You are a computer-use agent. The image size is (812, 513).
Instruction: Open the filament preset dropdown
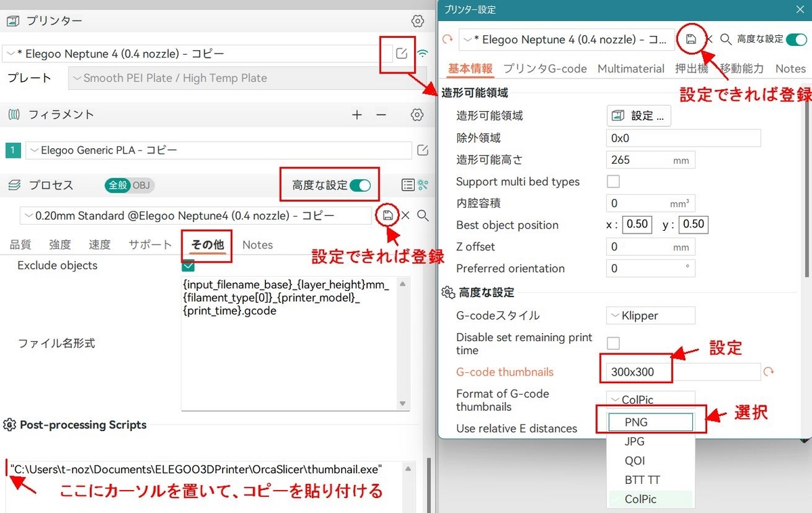pos(219,150)
